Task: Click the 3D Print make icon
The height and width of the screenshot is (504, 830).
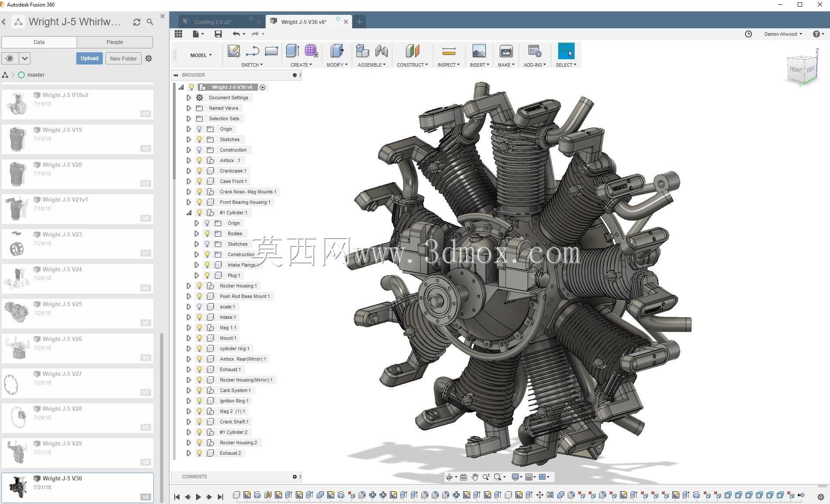Action: 506,51
